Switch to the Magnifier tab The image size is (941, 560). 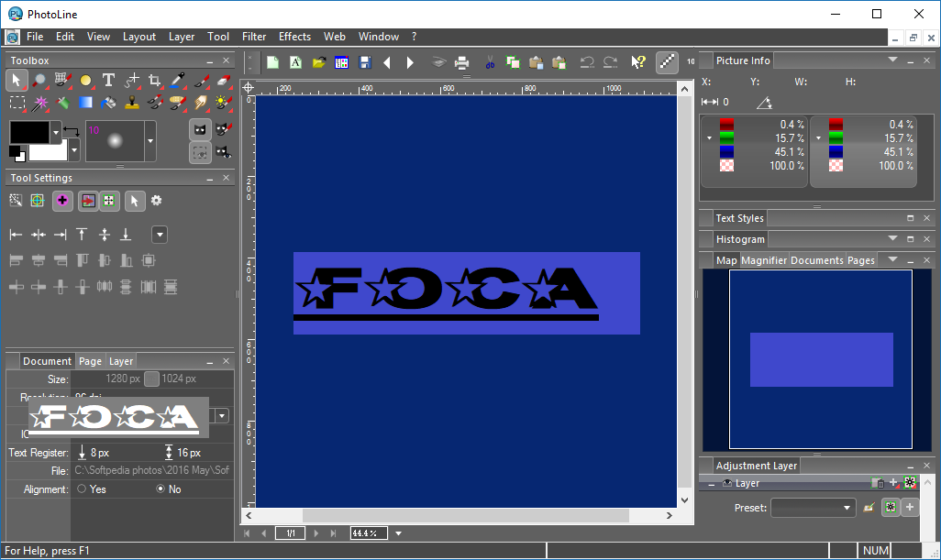763,260
